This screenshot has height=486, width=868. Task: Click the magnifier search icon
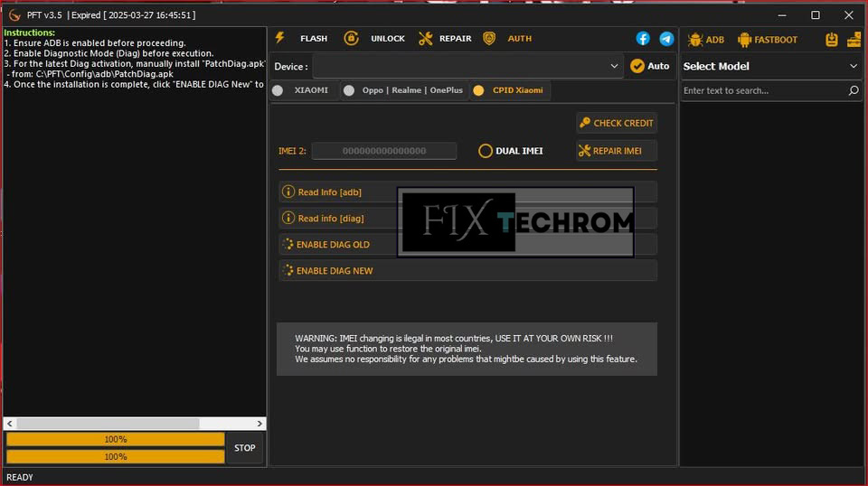(x=854, y=90)
